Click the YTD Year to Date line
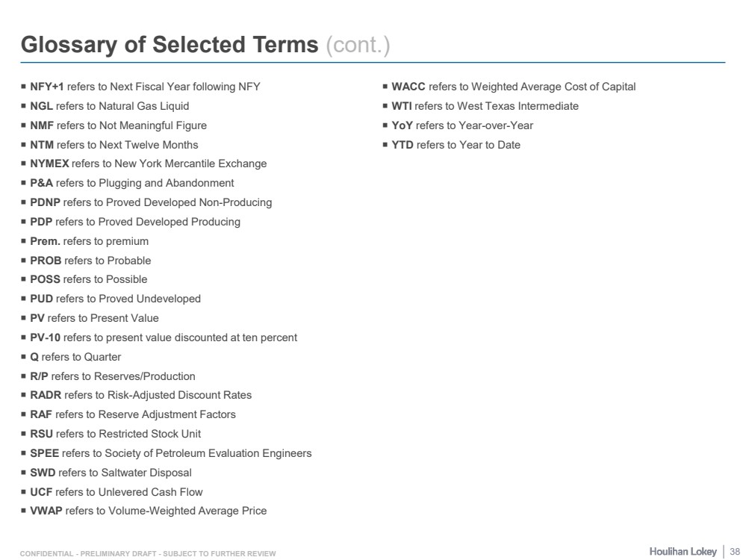Viewport: 746px width, 560px height. pyautogui.click(x=456, y=145)
